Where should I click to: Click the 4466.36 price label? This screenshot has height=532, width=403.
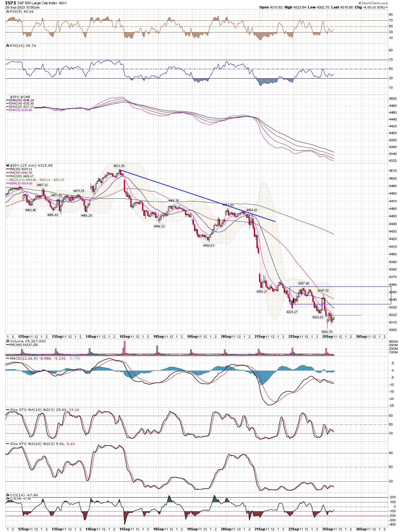[x=174, y=201]
